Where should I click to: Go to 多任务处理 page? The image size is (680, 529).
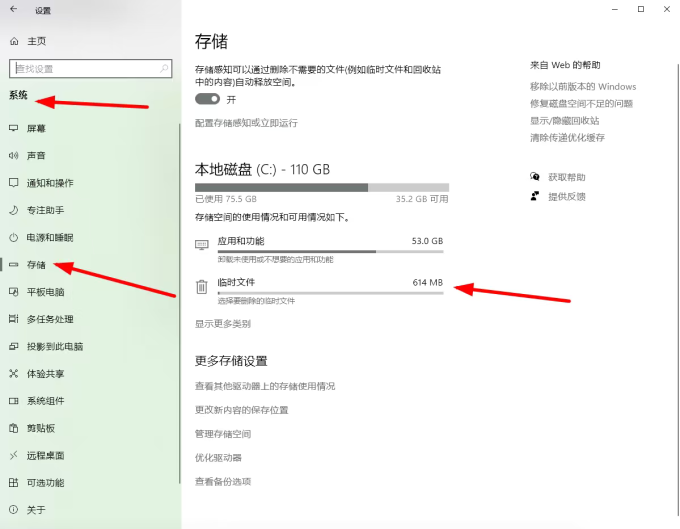click(50, 319)
